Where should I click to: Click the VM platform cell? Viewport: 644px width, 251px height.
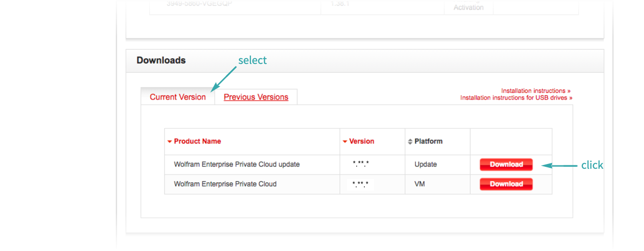pos(421,184)
